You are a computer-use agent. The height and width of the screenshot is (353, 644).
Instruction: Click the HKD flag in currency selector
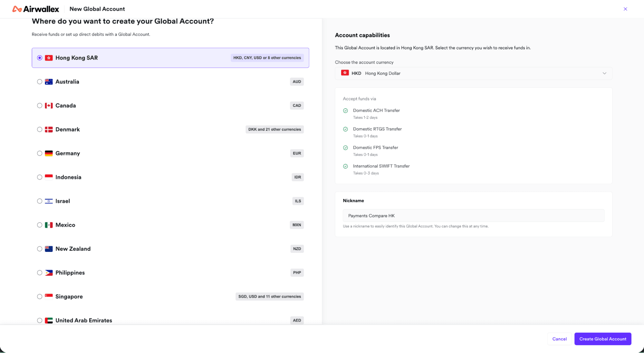(345, 73)
